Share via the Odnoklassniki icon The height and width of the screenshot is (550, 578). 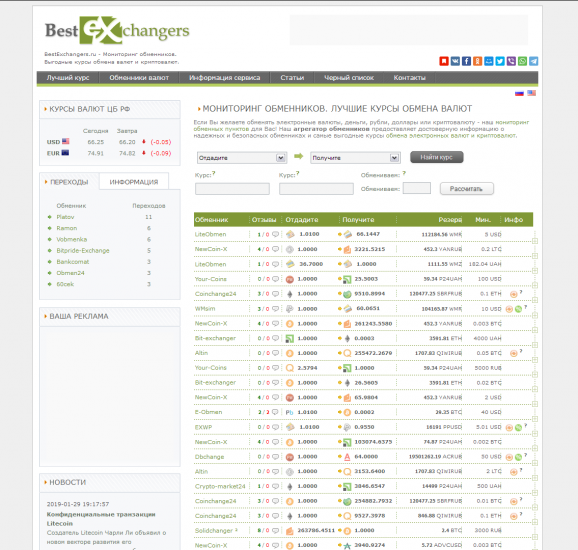pyautogui.click(x=477, y=61)
